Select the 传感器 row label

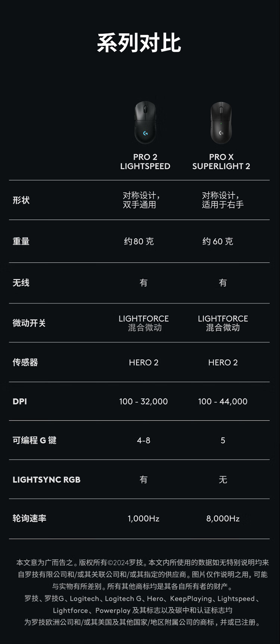pyautogui.click(x=25, y=362)
